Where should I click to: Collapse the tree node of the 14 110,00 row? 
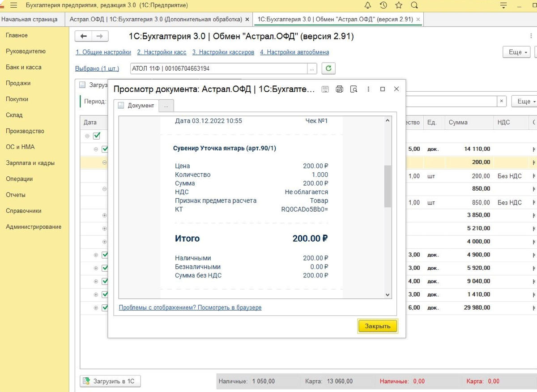[x=96, y=149]
